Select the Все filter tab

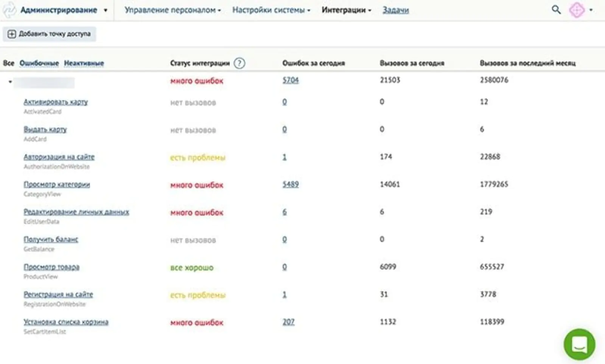point(8,63)
